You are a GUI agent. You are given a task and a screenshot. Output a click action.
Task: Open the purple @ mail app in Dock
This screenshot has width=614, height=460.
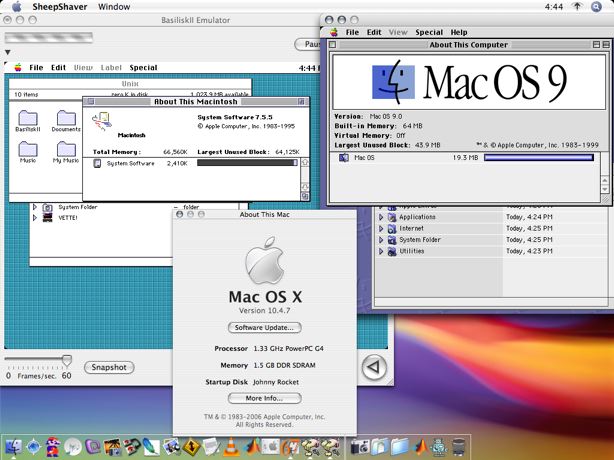tap(94, 447)
